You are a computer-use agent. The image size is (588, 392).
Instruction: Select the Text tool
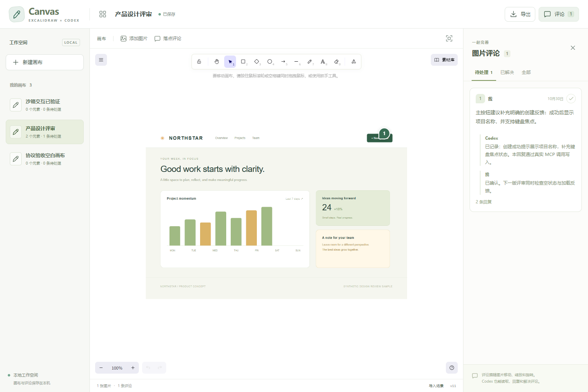pos(323,62)
